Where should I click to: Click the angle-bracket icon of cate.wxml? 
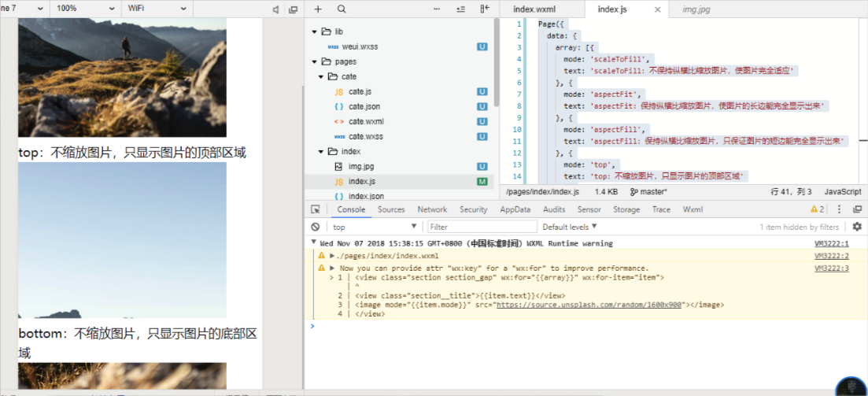(339, 121)
